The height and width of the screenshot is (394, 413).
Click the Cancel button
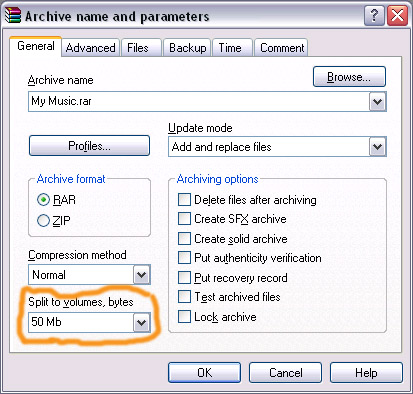click(285, 373)
